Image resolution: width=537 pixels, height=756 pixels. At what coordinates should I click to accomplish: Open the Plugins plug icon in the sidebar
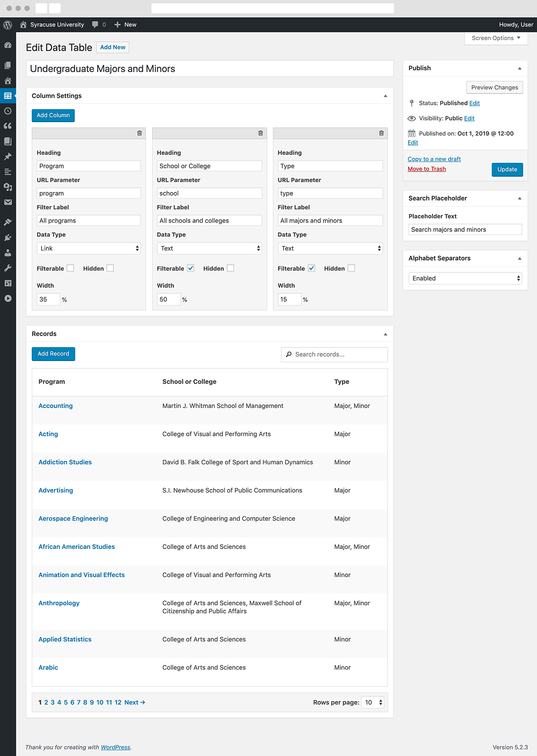pos(8,238)
